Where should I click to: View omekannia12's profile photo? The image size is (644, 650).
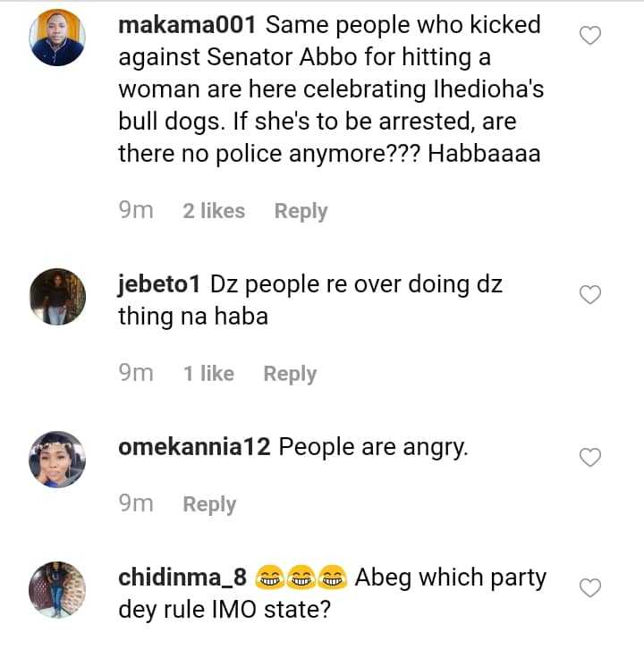coord(57,460)
